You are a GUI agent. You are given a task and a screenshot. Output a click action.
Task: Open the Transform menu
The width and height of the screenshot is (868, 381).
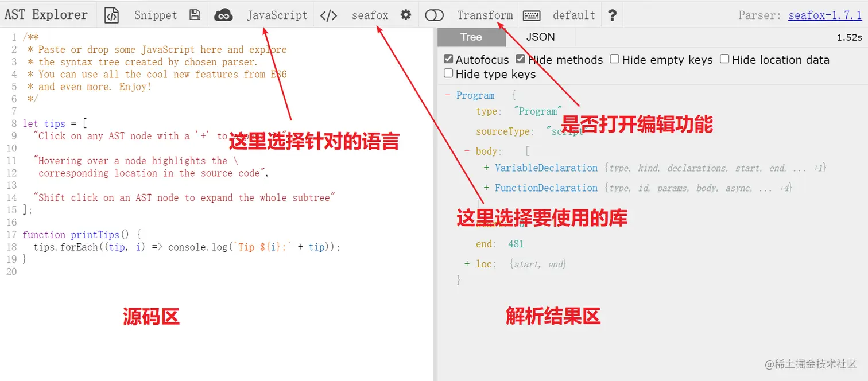click(485, 15)
